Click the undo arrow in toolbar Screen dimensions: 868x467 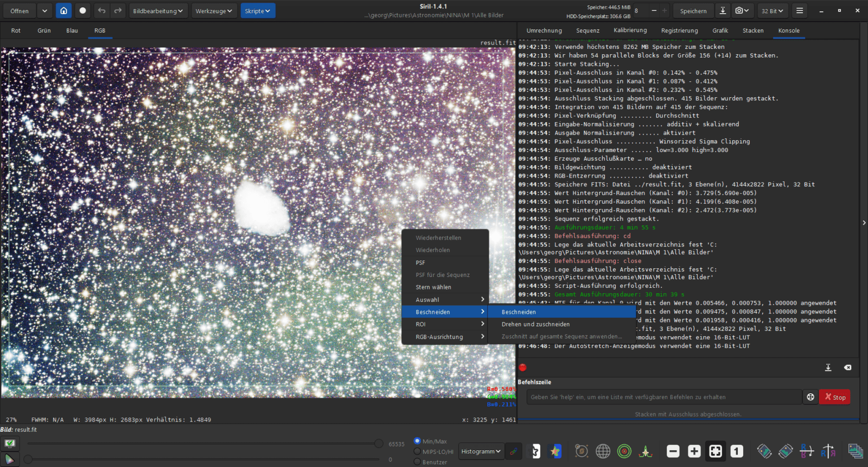[x=101, y=11]
